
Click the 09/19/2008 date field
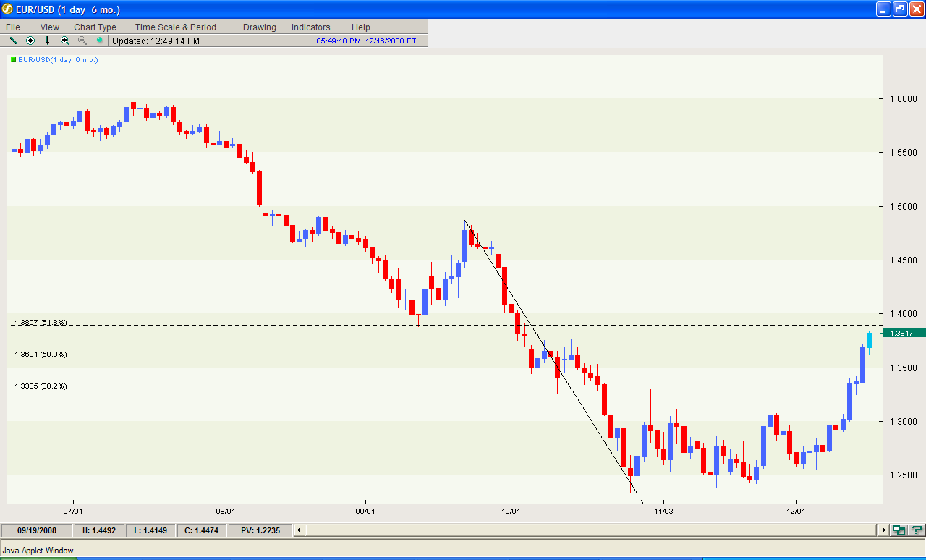click(37, 530)
